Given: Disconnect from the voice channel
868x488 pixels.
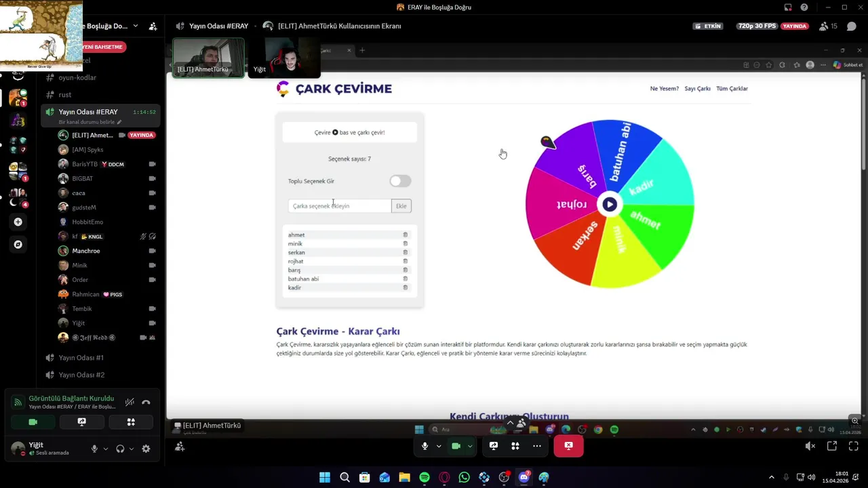Looking at the screenshot, I should pyautogui.click(x=146, y=402).
